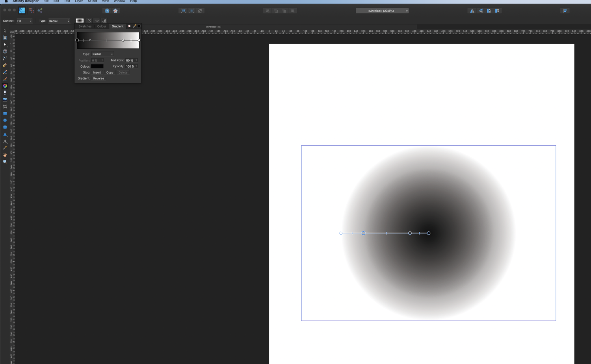This screenshot has height=364, width=591.
Task: Toggle the rotate gradient option in the context toolbar
Action: pyautogui.click(x=89, y=20)
